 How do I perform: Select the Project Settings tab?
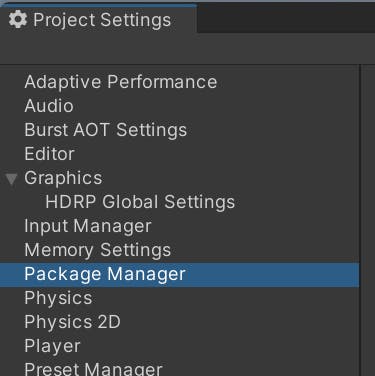point(98,19)
